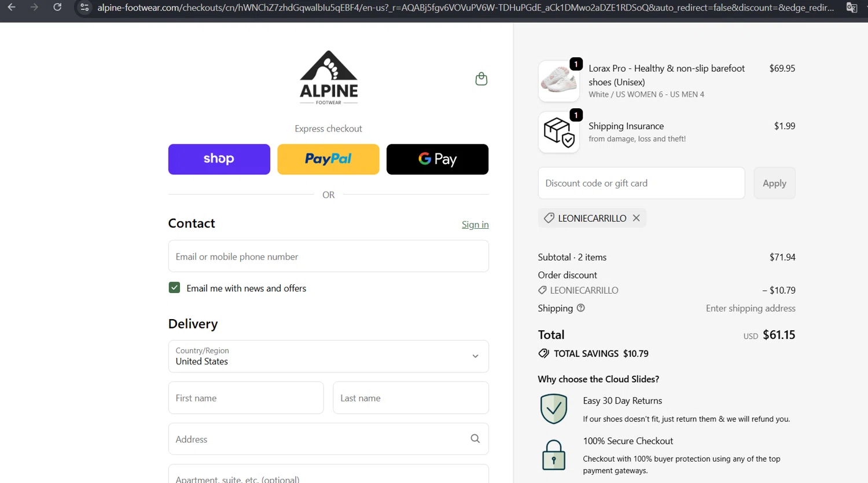
Task: Pay with PayPal button
Action: click(328, 159)
